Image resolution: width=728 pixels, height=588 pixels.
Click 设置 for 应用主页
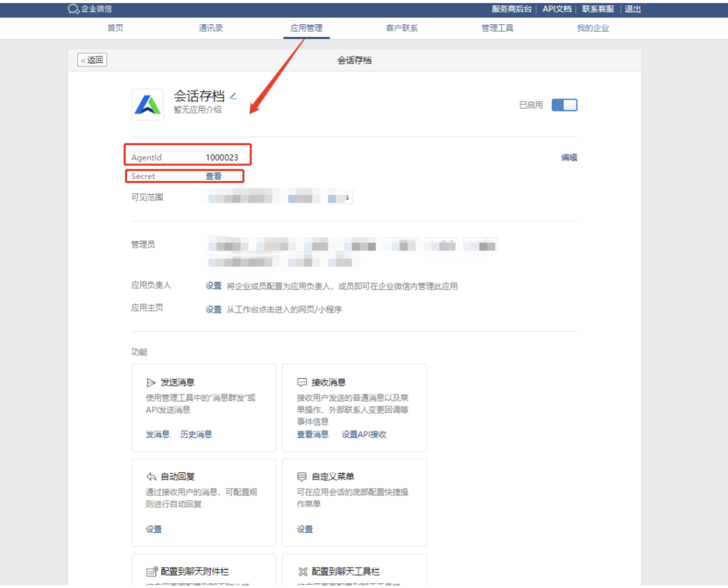click(213, 309)
